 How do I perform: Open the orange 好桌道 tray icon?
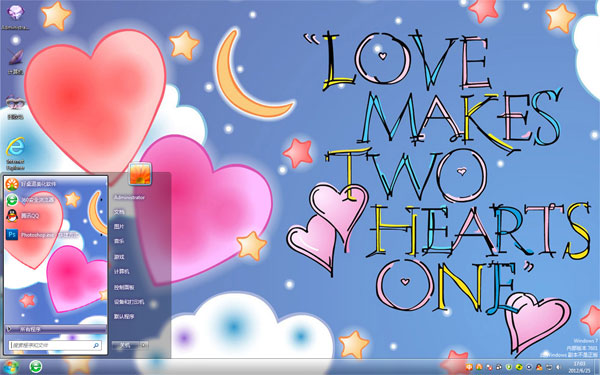pyautogui.click(x=479, y=367)
